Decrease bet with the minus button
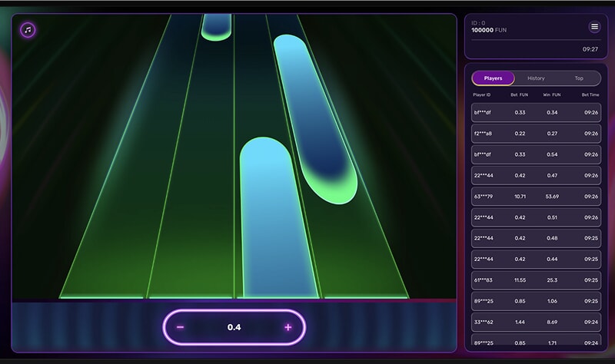This screenshot has height=364, width=615. coord(181,327)
